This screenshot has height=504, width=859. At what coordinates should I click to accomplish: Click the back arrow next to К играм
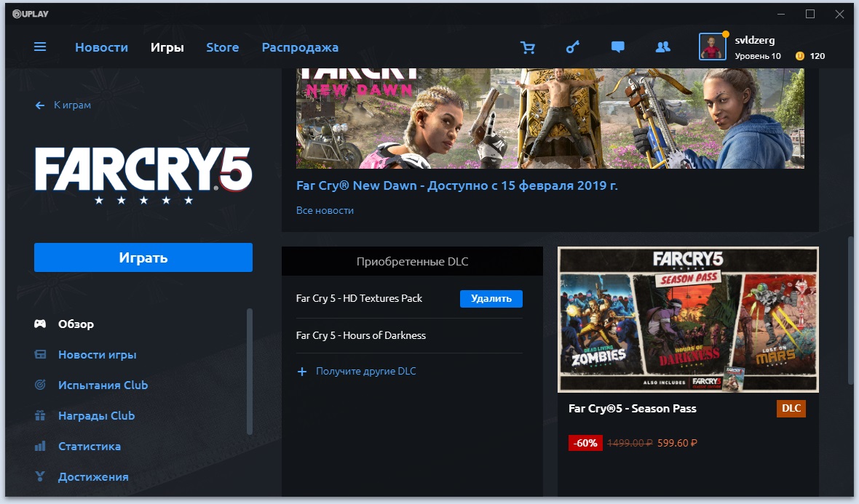click(x=39, y=105)
